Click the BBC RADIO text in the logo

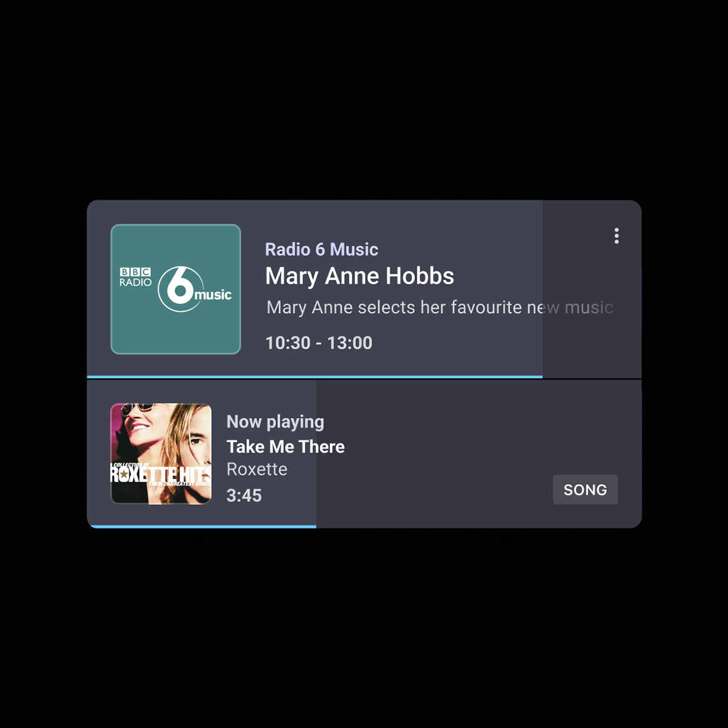135,277
